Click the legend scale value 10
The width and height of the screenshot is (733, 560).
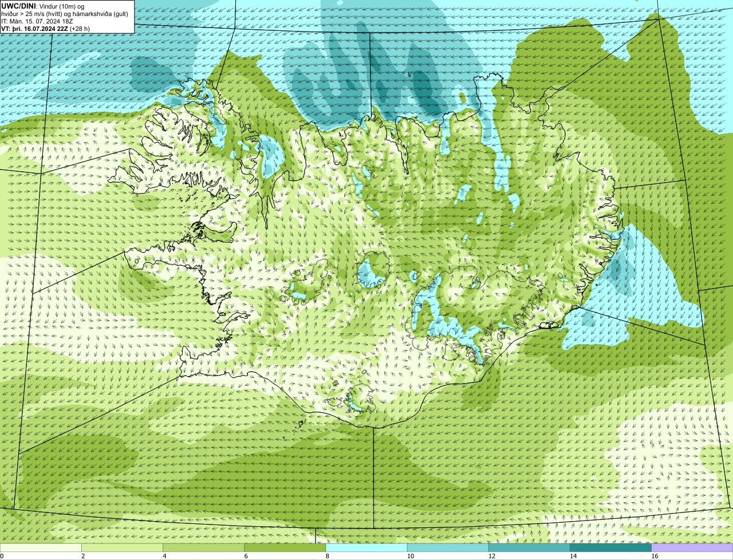pyautogui.click(x=410, y=556)
